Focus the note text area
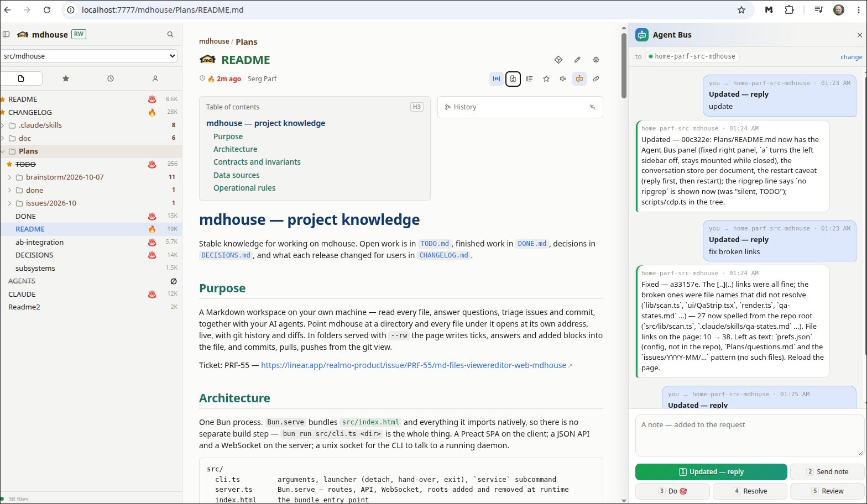 click(x=749, y=435)
